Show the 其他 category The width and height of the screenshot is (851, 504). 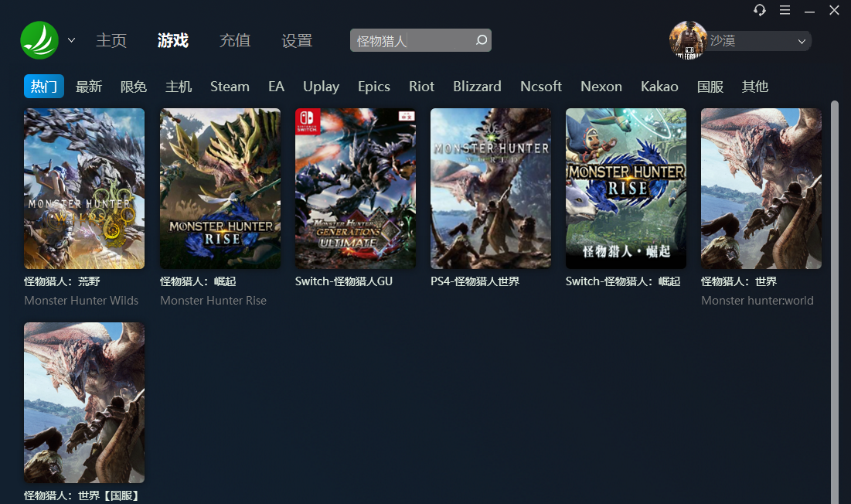click(755, 87)
